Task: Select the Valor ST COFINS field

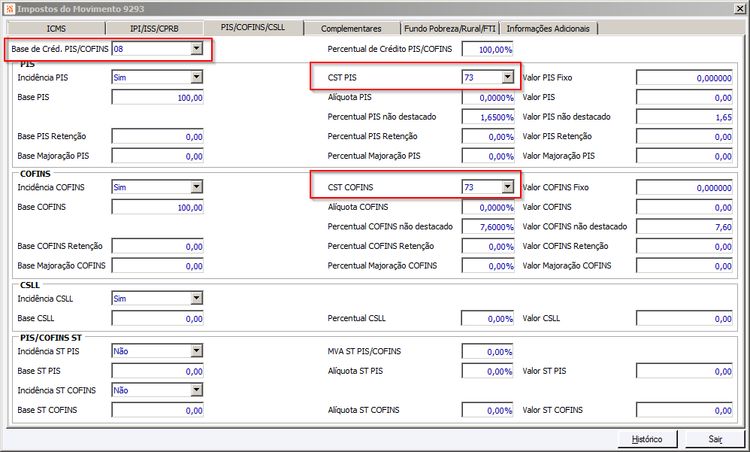Action: coord(684,410)
